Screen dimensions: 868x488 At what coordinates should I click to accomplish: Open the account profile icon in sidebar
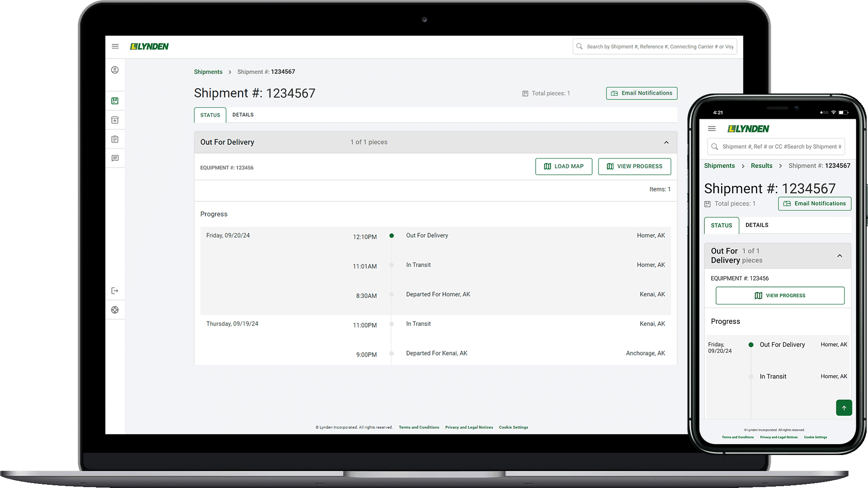pyautogui.click(x=115, y=70)
